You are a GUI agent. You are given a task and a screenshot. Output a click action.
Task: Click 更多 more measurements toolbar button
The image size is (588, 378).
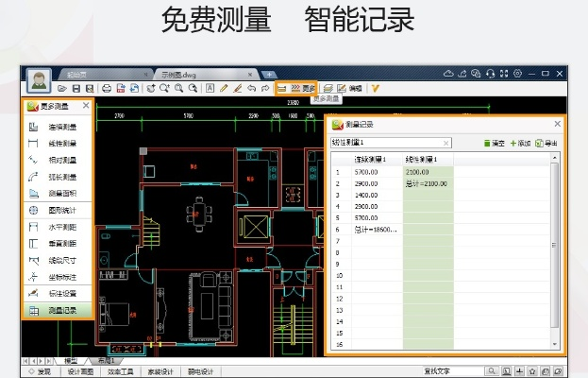304,88
